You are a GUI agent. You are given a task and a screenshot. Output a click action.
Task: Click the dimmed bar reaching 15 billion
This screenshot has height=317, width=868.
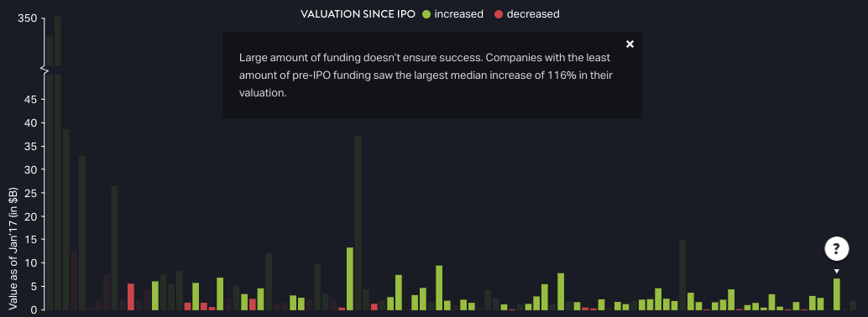click(682, 275)
